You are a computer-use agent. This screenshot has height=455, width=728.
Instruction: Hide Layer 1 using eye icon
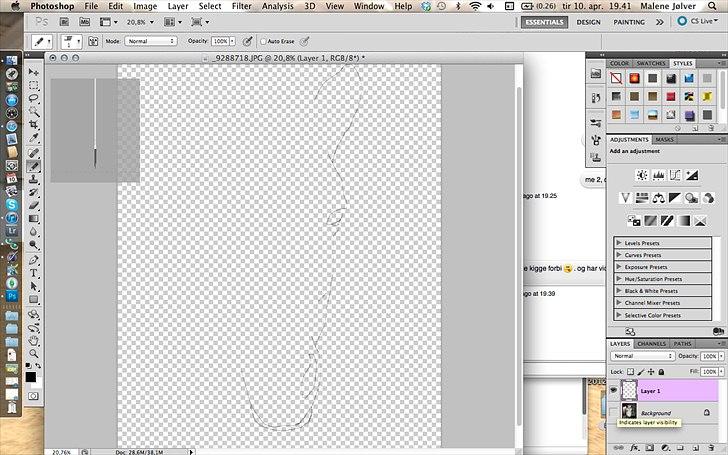point(613,390)
